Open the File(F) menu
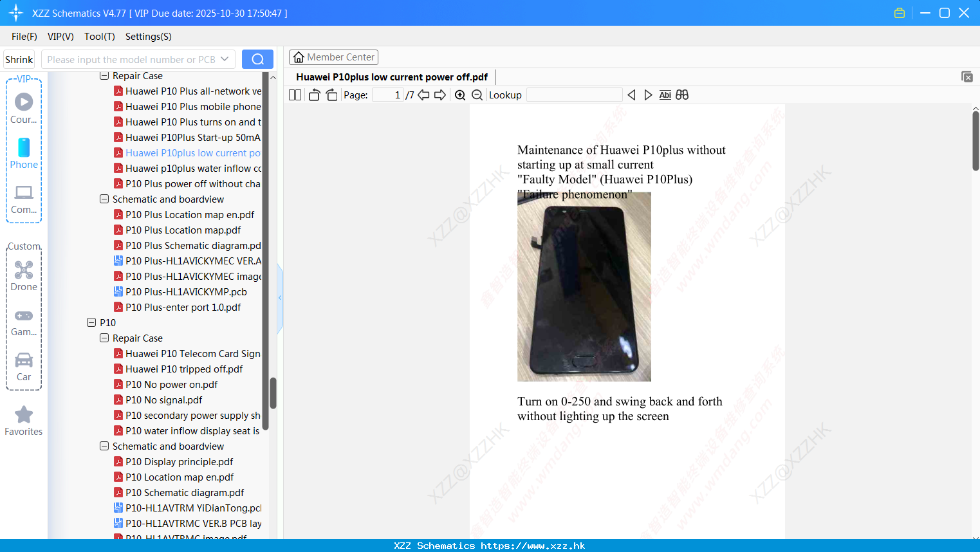 point(24,37)
